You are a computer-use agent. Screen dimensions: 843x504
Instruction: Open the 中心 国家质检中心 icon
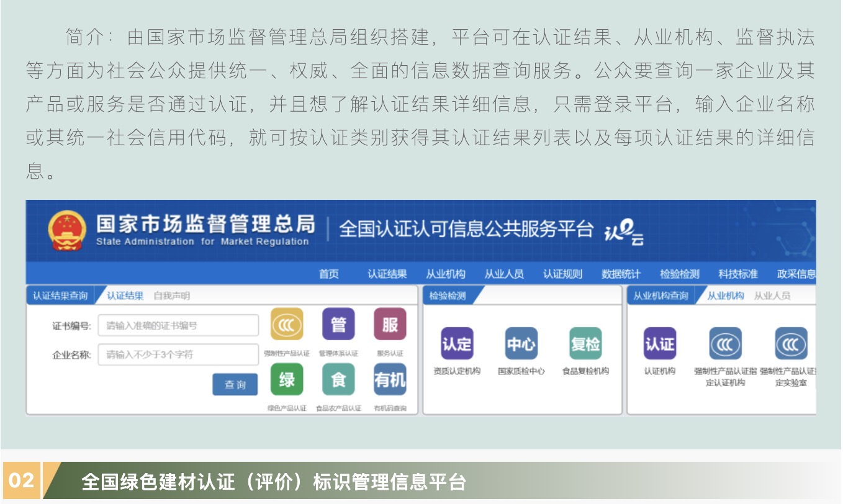521,344
